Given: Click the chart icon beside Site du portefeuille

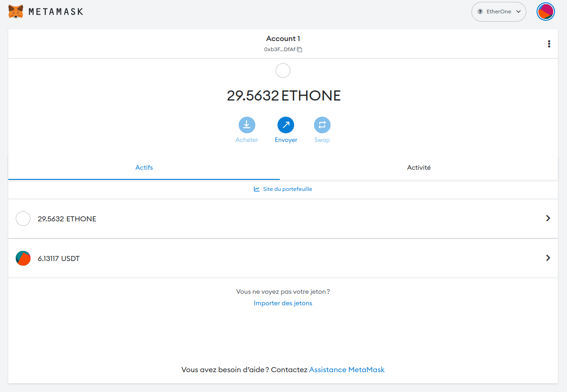Looking at the screenshot, I should (x=257, y=189).
